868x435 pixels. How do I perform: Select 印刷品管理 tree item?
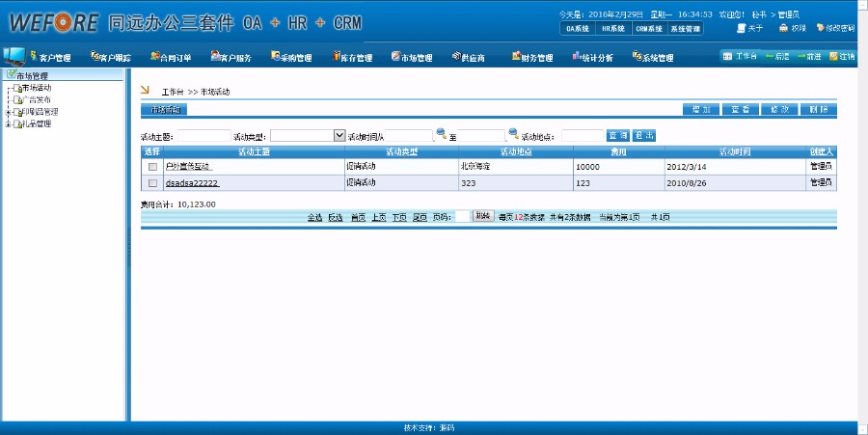(40, 112)
